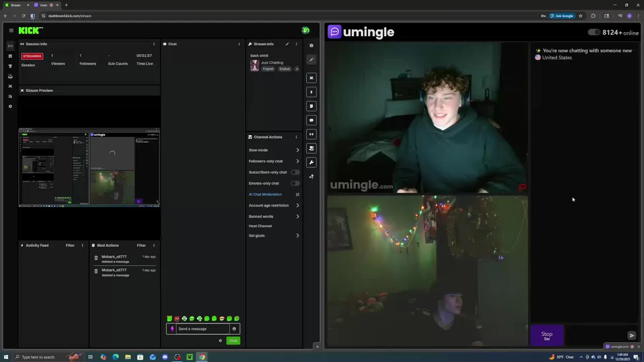
Task: Click the Just Chatting category thumbnail
Action: point(255,65)
